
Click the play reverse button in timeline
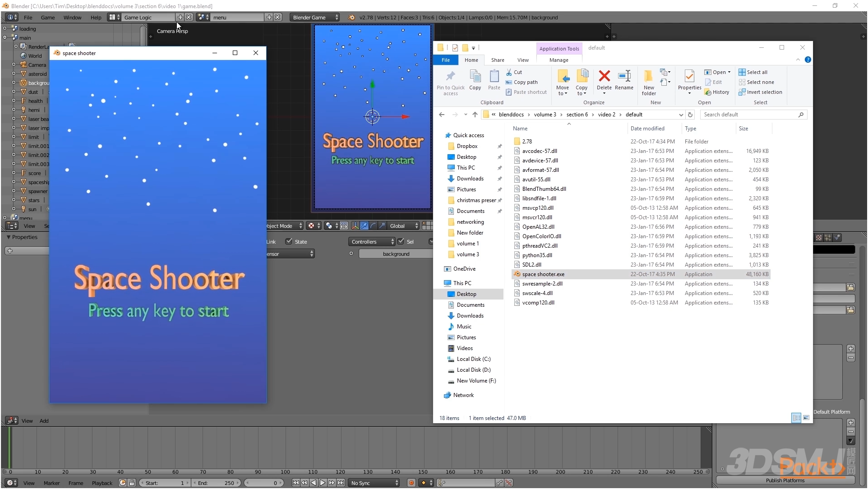(x=314, y=483)
